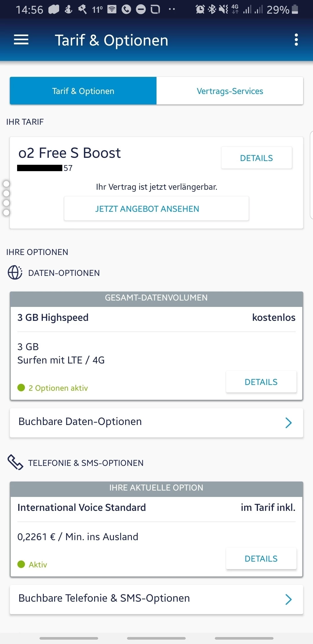Tap the green Aktiv status dot

pos(21,564)
